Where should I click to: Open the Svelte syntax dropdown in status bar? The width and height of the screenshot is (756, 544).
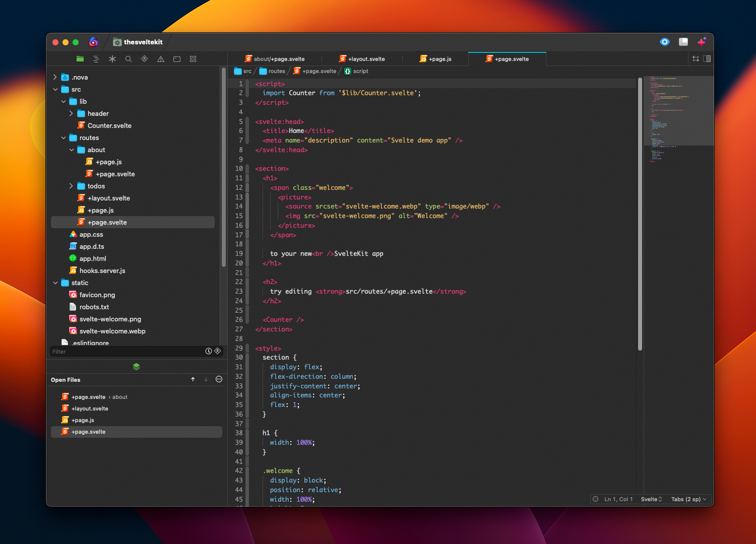[x=651, y=499]
